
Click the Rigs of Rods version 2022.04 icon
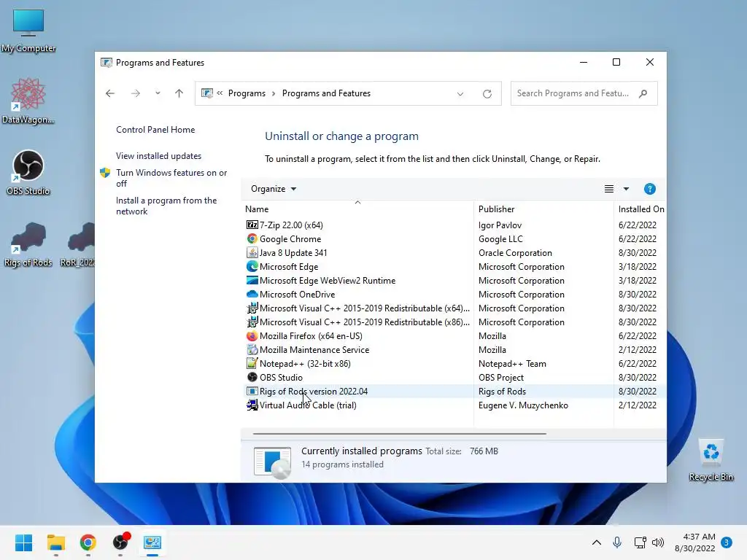pyautogui.click(x=252, y=391)
